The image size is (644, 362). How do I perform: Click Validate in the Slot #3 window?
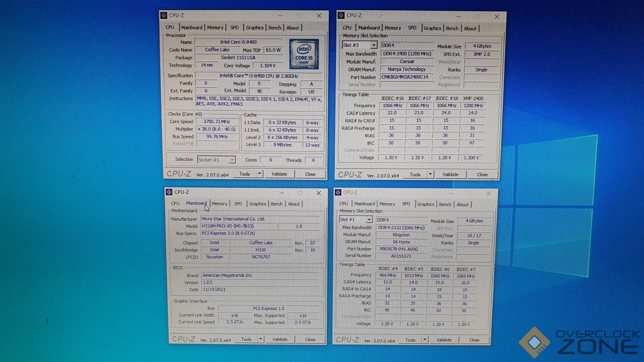coord(450,174)
